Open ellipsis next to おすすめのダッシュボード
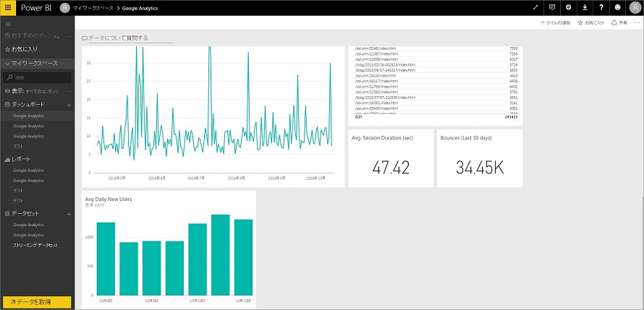This screenshot has width=644, height=310. pos(69,36)
